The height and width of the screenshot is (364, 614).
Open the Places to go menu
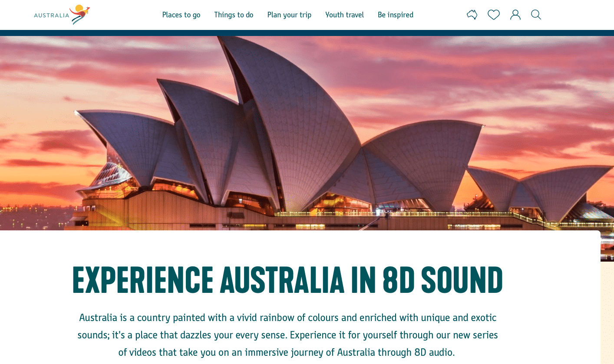(181, 15)
